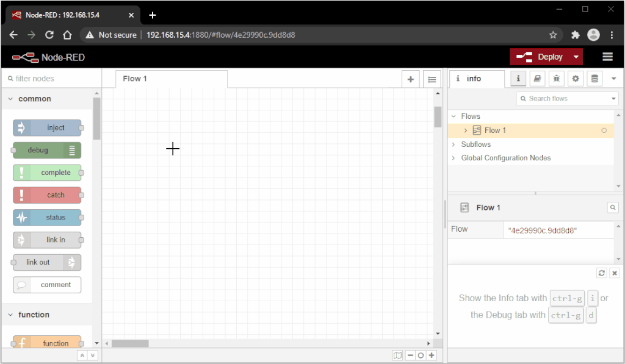Open the Search flows options dropdown
The height and width of the screenshot is (364, 625).
coord(613,98)
